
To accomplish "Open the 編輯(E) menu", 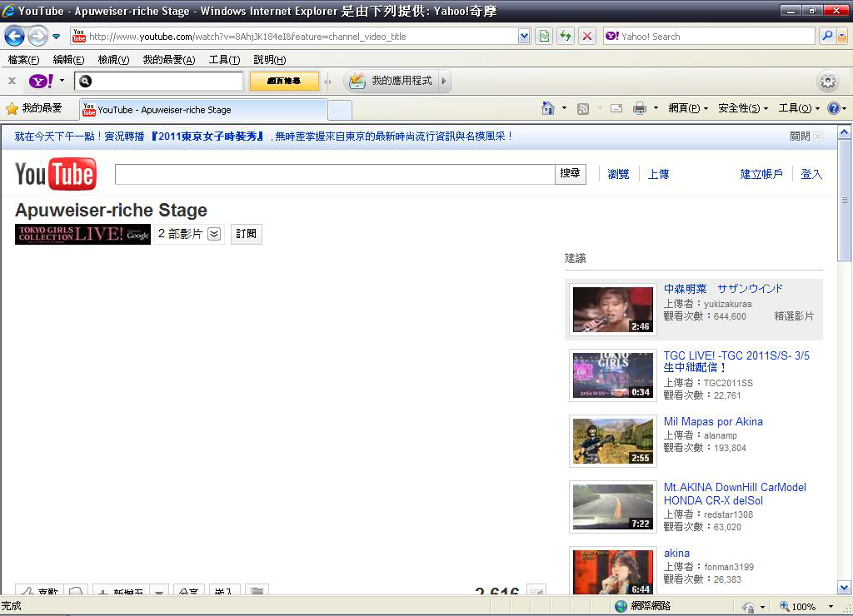I will coord(68,60).
